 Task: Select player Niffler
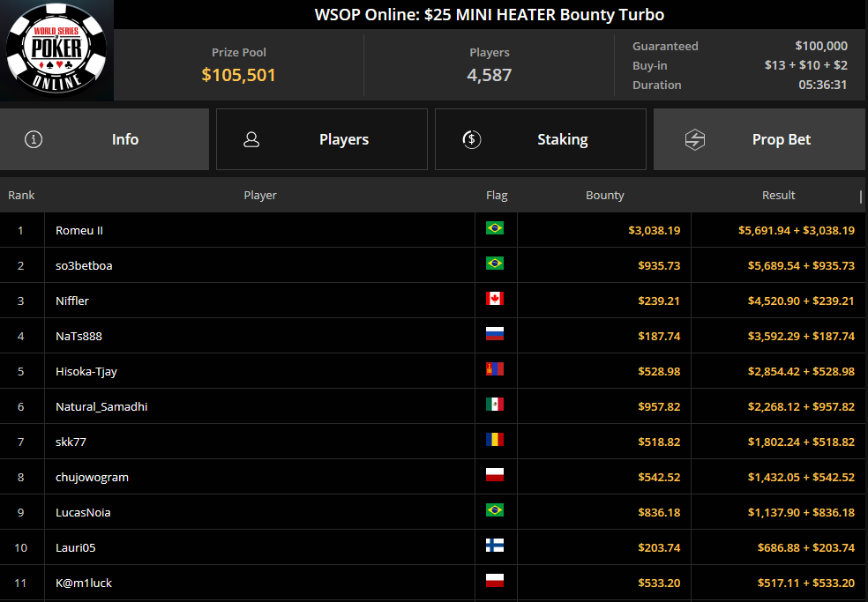tap(72, 301)
